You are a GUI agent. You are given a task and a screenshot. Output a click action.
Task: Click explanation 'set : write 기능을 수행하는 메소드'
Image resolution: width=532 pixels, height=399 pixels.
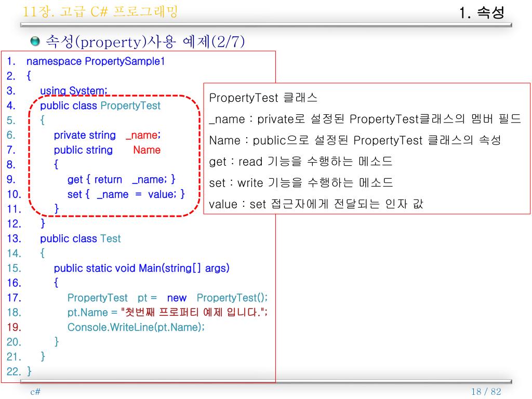point(301,183)
